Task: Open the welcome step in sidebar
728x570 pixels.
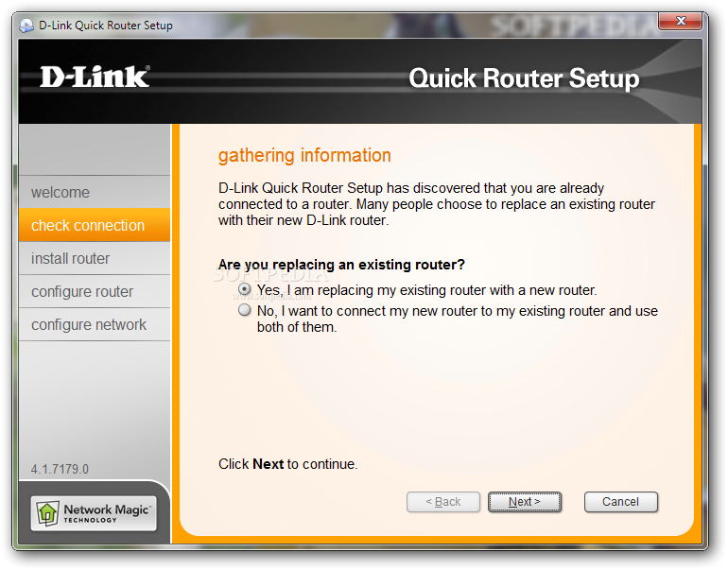Action: (x=95, y=192)
